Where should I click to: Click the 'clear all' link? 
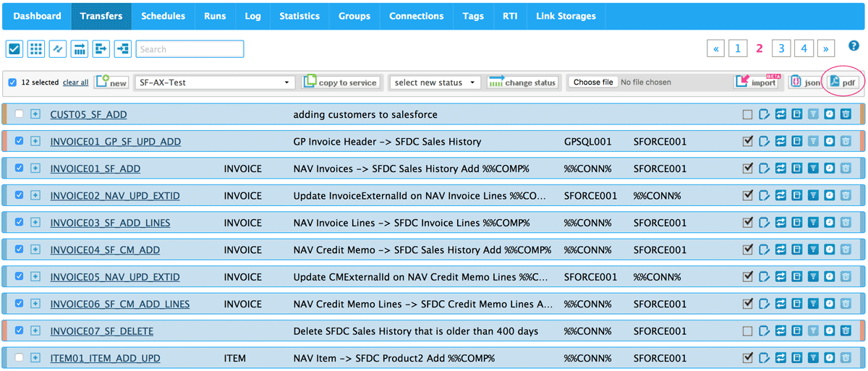coord(75,82)
